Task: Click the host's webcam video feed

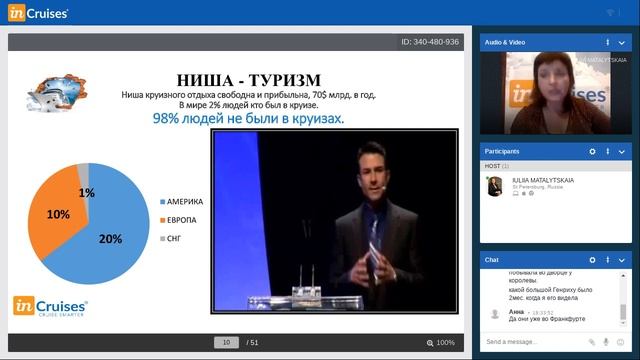Action: [x=556, y=93]
